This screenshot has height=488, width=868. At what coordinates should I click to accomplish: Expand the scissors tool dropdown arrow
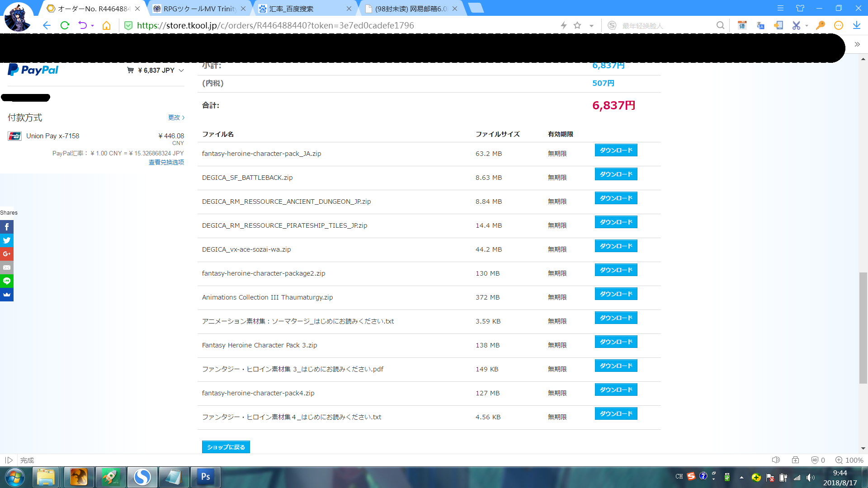(x=807, y=26)
